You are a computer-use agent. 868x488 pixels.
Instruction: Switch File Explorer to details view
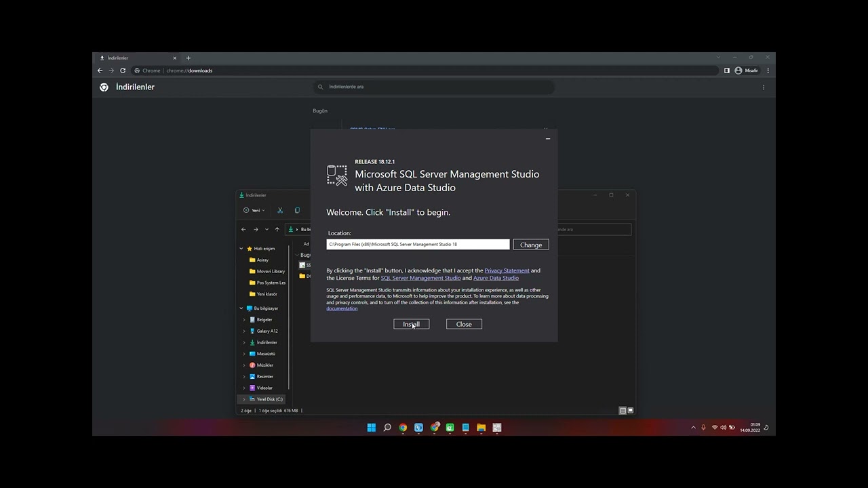[x=623, y=411]
